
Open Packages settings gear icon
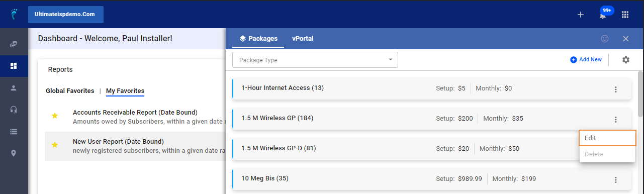626,60
